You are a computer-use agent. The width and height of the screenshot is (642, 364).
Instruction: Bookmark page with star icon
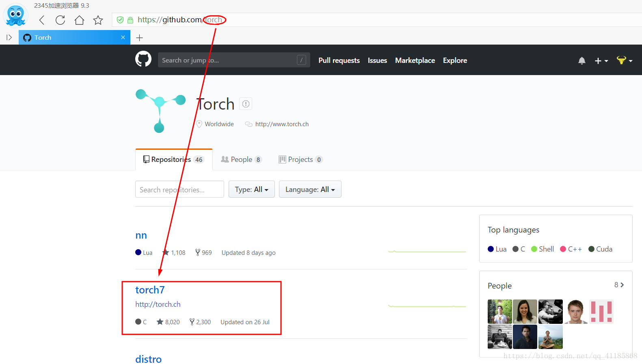point(98,20)
